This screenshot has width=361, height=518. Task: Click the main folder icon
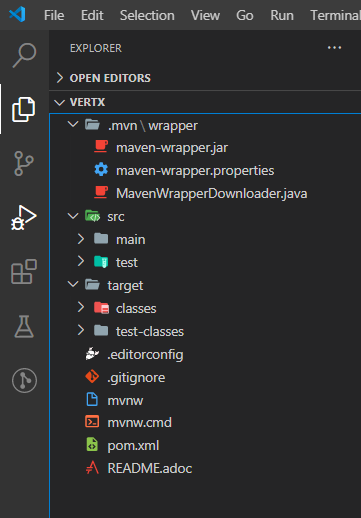[x=101, y=239]
